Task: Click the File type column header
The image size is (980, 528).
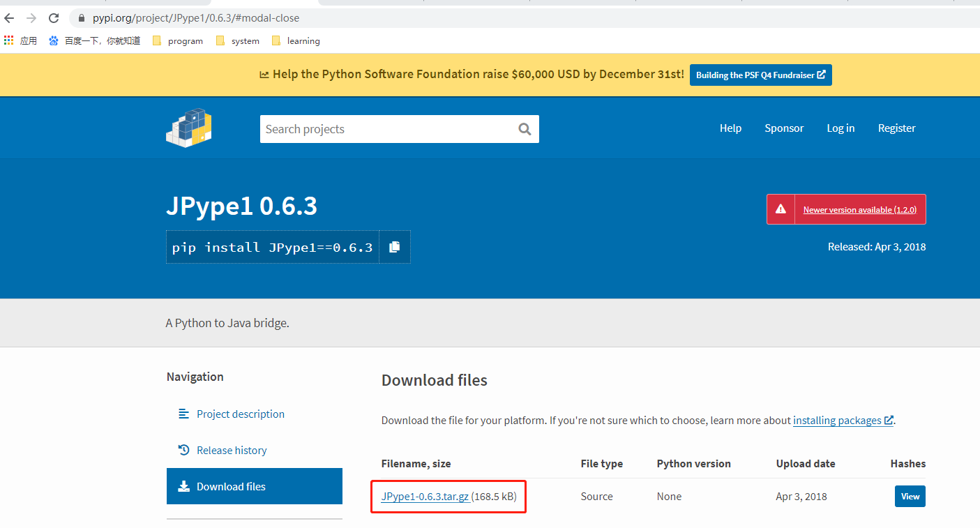Action: pyautogui.click(x=601, y=464)
